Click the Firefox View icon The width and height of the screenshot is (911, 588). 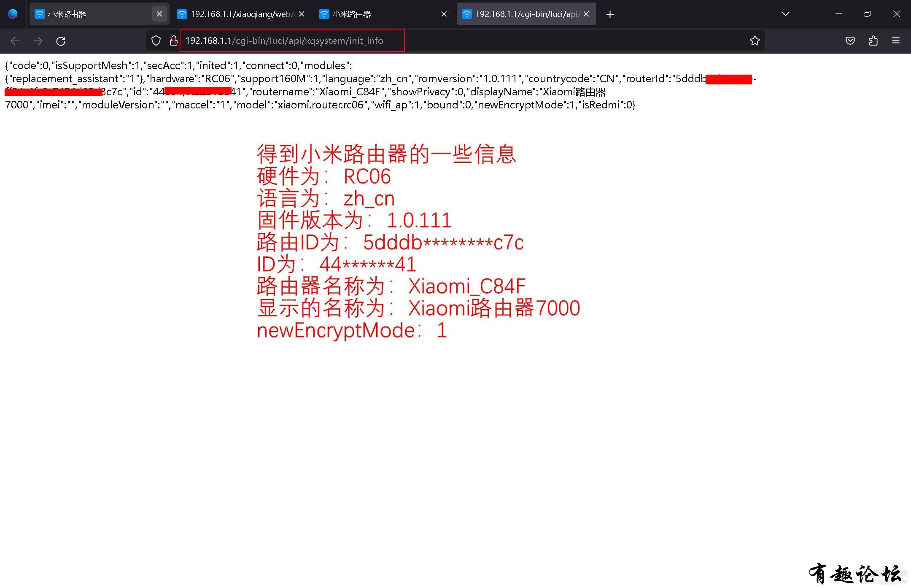click(x=13, y=14)
